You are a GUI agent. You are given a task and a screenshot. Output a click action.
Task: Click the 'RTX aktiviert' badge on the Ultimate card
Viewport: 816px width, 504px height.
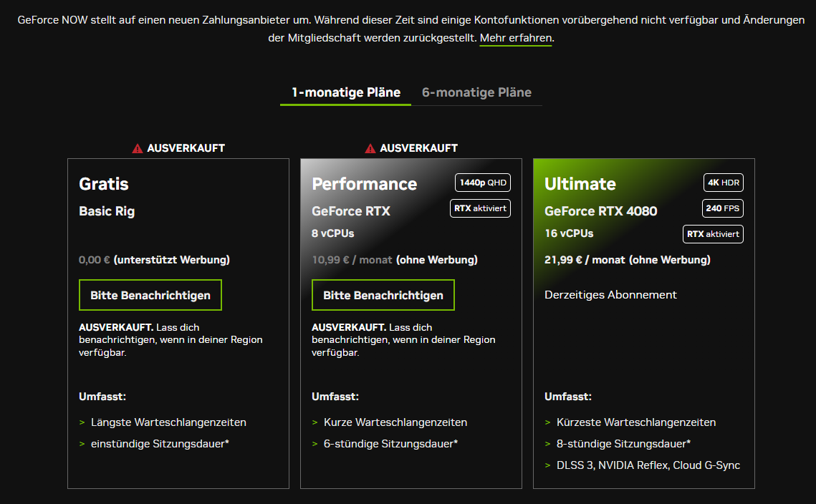713,234
